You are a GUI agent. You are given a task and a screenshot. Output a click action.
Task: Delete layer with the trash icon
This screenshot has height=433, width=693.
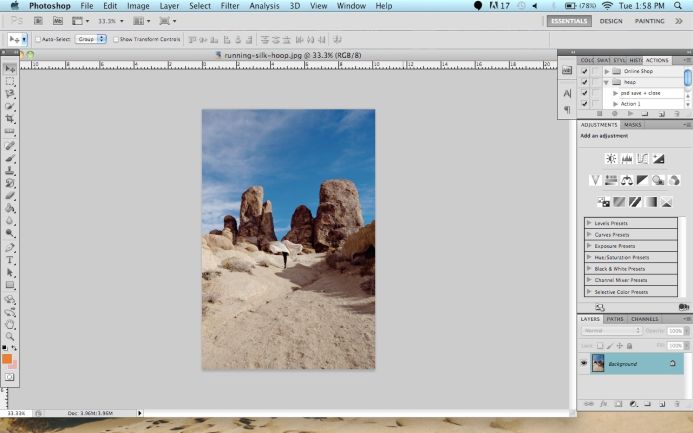pyautogui.click(x=677, y=404)
